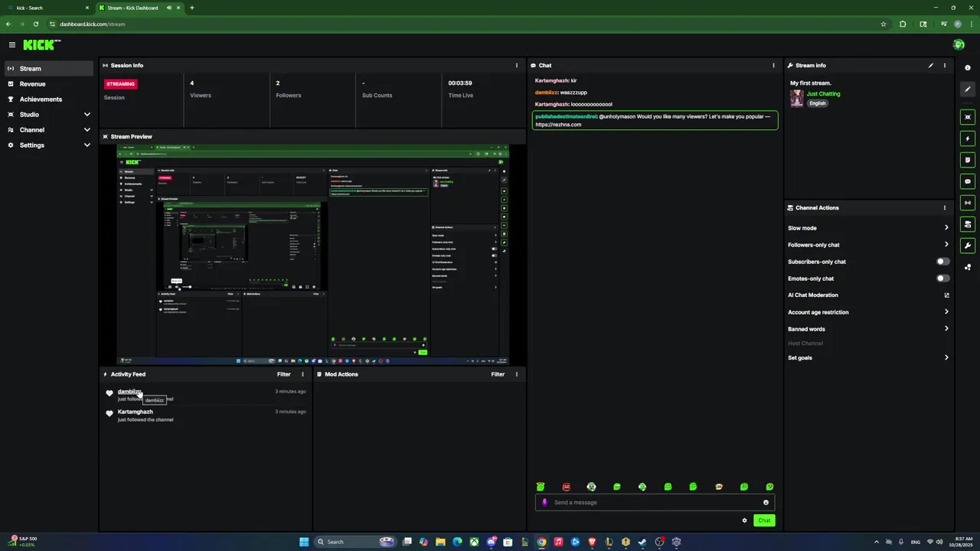Open Set goals options arrow
The width and height of the screenshot is (980, 551).
point(946,357)
